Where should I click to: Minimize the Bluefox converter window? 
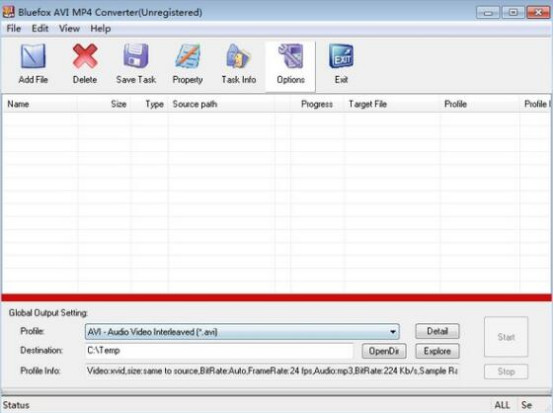point(488,13)
